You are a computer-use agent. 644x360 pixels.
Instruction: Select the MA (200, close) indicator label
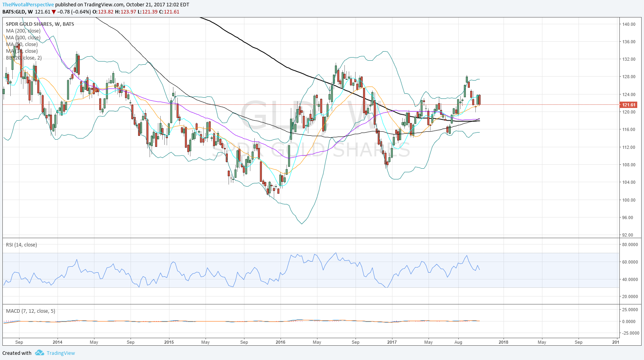[x=23, y=31]
